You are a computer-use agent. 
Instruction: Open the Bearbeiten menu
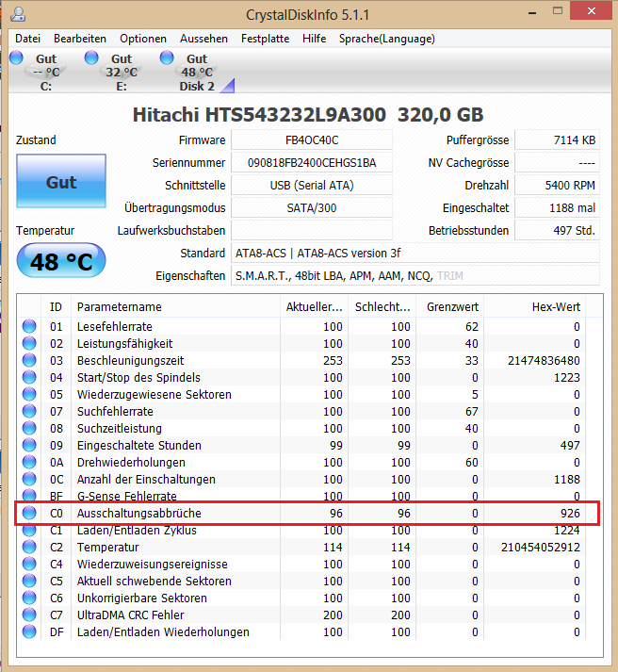80,39
